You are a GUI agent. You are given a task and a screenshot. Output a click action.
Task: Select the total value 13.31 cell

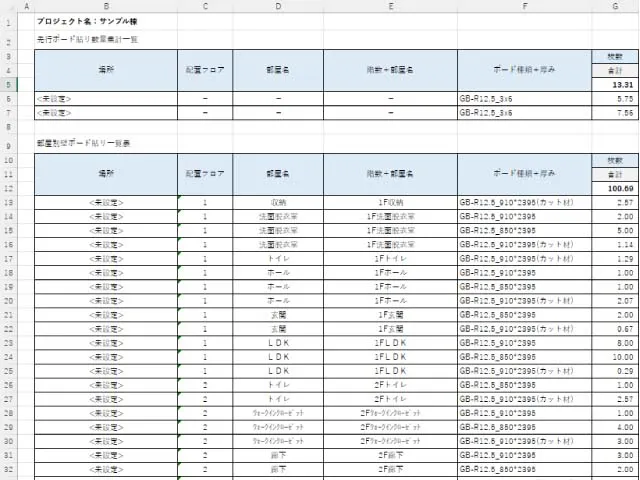coord(614,86)
